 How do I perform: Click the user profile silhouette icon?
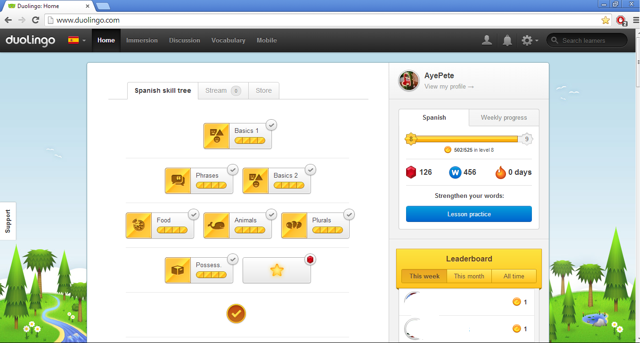(487, 41)
